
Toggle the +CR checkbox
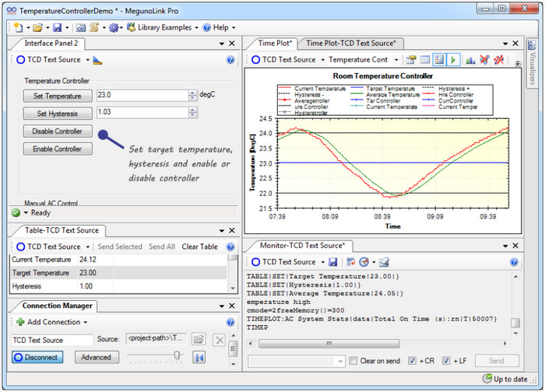412,361
